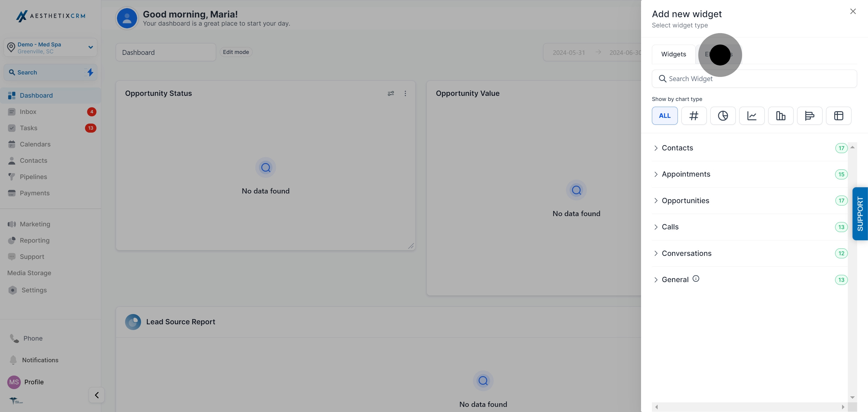
Task: Open the Demo - Med Spa location dropdown
Action: pyautogui.click(x=51, y=48)
